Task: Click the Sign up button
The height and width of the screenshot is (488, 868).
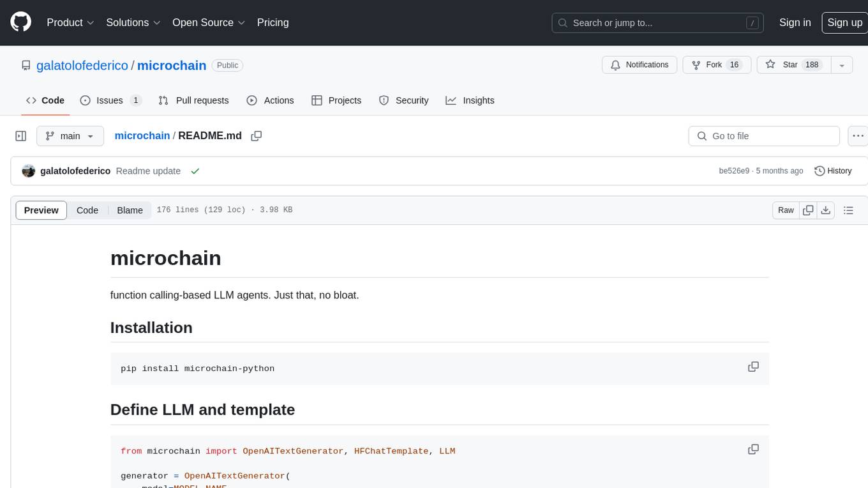Action: coord(844,22)
